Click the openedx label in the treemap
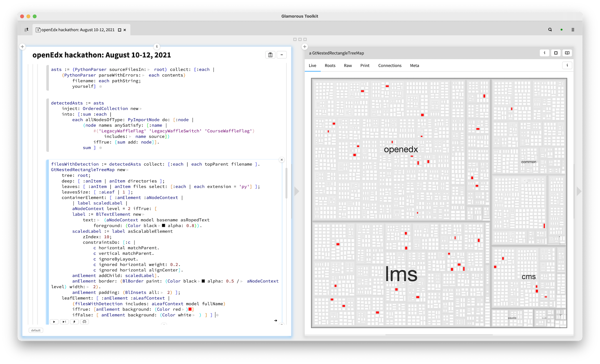The image size is (600, 364). (401, 149)
